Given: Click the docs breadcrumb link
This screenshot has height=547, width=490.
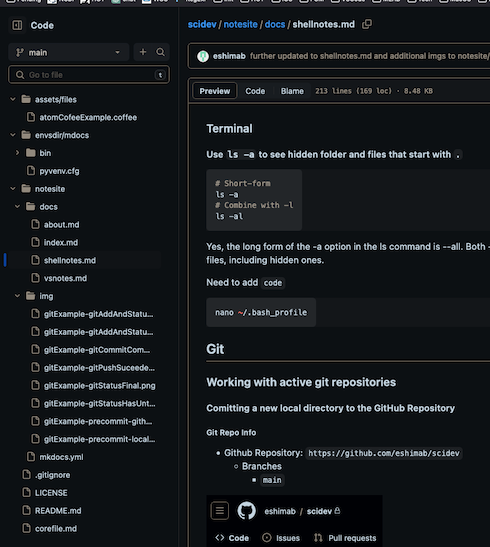Looking at the screenshot, I should pyautogui.click(x=275, y=24).
